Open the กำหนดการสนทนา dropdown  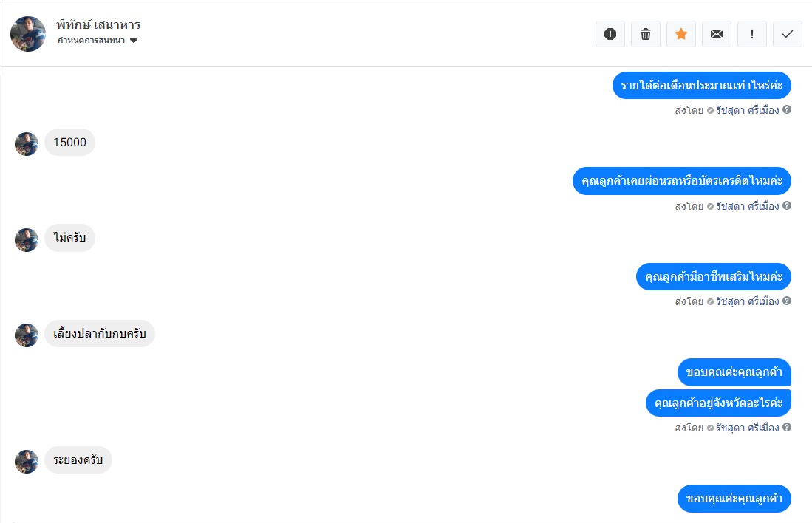[x=98, y=41]
